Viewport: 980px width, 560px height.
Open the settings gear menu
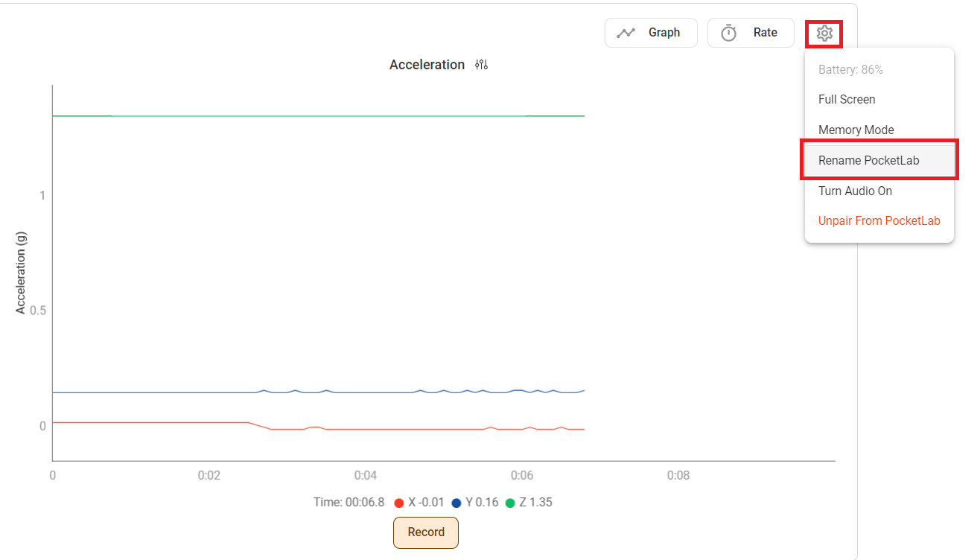click(824, 33)
